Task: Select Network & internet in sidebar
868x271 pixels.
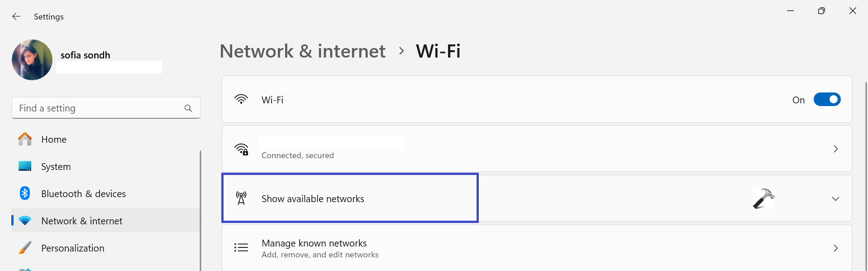Action: tap(82, 221)
